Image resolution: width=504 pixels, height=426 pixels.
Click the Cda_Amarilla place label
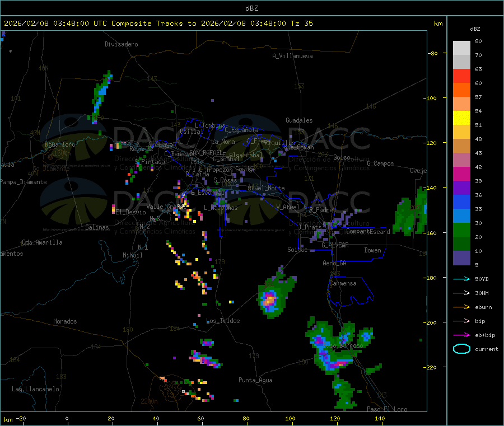tap(42, 242)
